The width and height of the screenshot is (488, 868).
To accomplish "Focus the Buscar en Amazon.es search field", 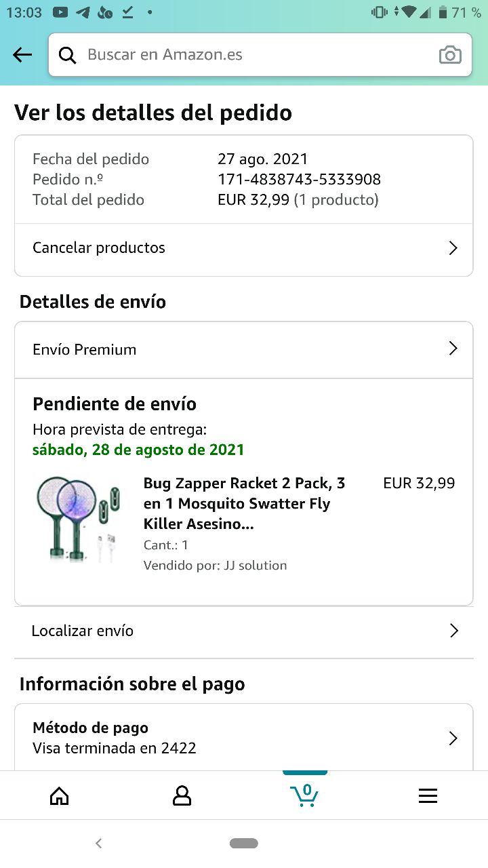I will [258, 55].
